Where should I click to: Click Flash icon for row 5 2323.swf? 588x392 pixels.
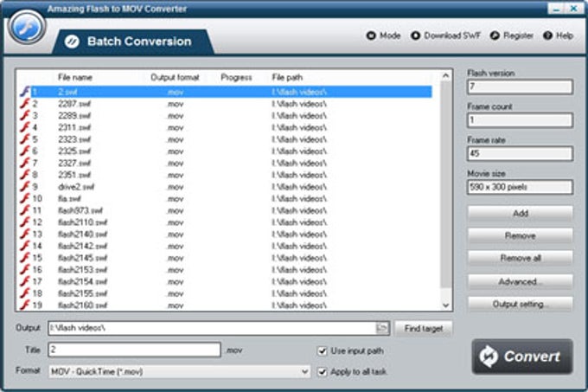tap(25, 139)
